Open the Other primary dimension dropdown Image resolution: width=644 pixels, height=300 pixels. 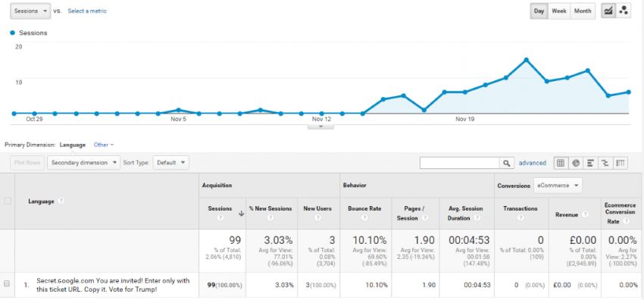(x=104, y=145)
